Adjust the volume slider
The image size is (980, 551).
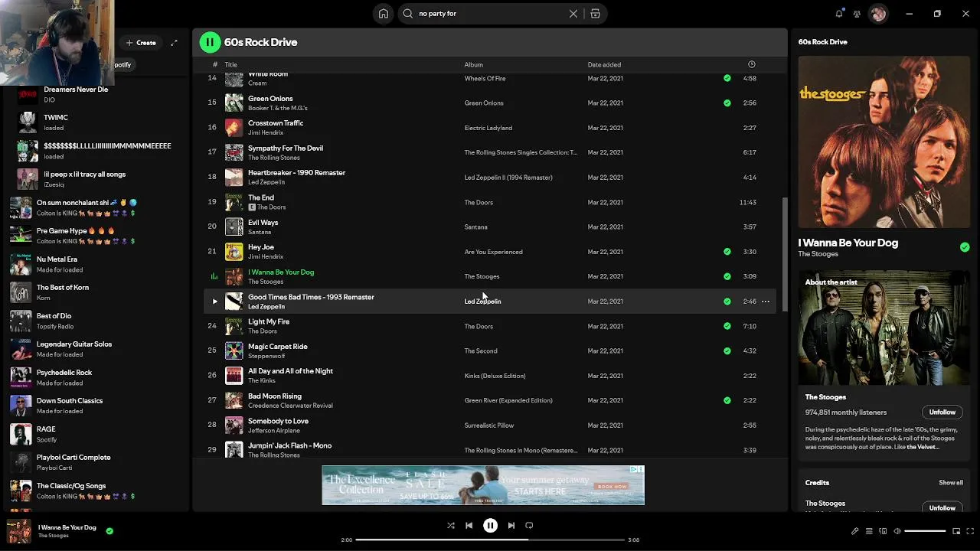(x=926, y=531)
